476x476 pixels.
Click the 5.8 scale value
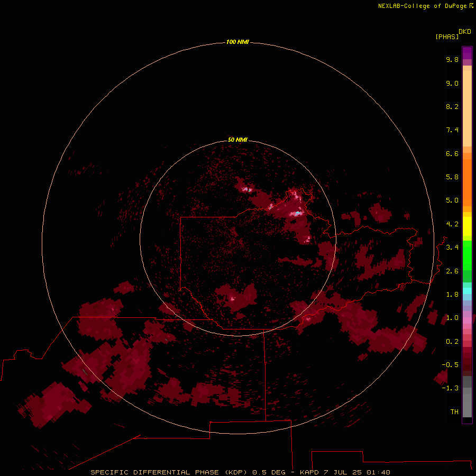point(452,177)
